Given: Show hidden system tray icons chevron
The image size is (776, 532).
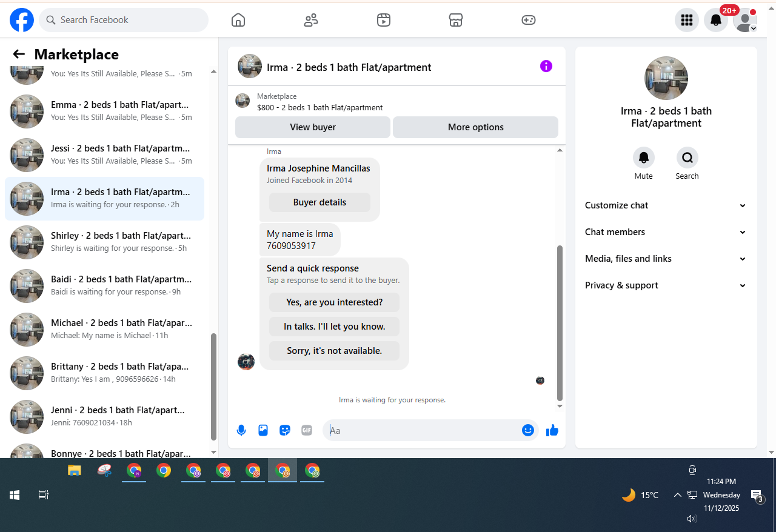Looking at the screenshot, I should coord(677,495).
